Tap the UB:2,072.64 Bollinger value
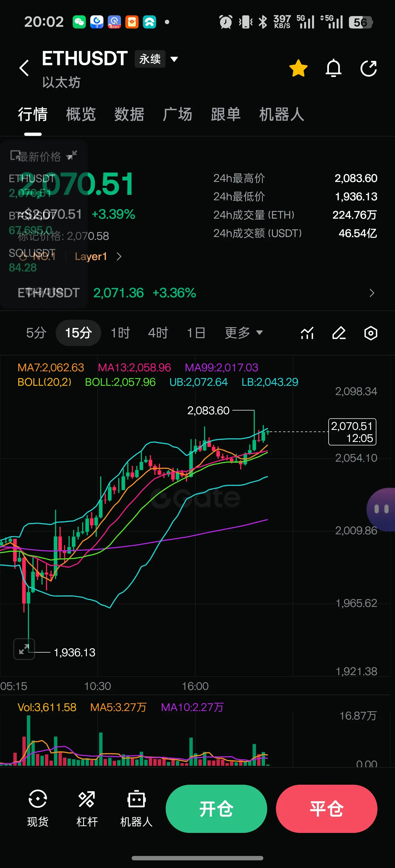The image size is (395, 868). [198, 382]
